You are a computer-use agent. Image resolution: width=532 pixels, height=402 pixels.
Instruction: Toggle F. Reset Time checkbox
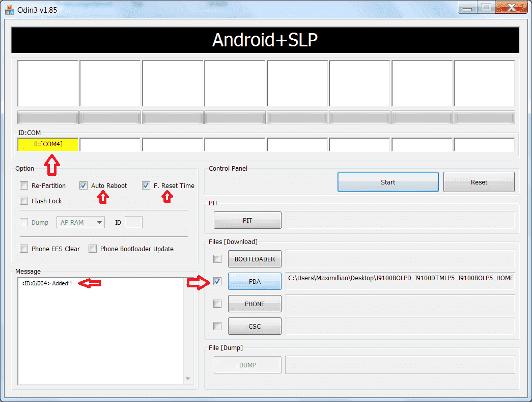pos(146,185)
